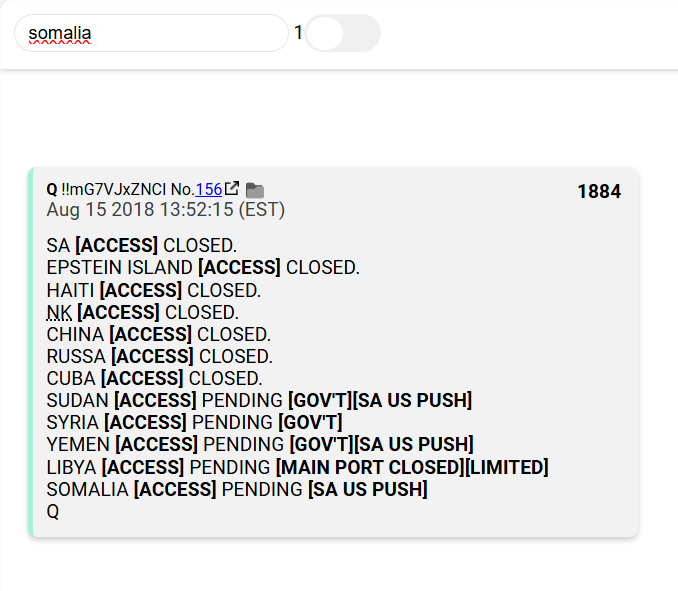Click the search result count '1'
This screenshot has height=591, width=678.
pos(298,33)
